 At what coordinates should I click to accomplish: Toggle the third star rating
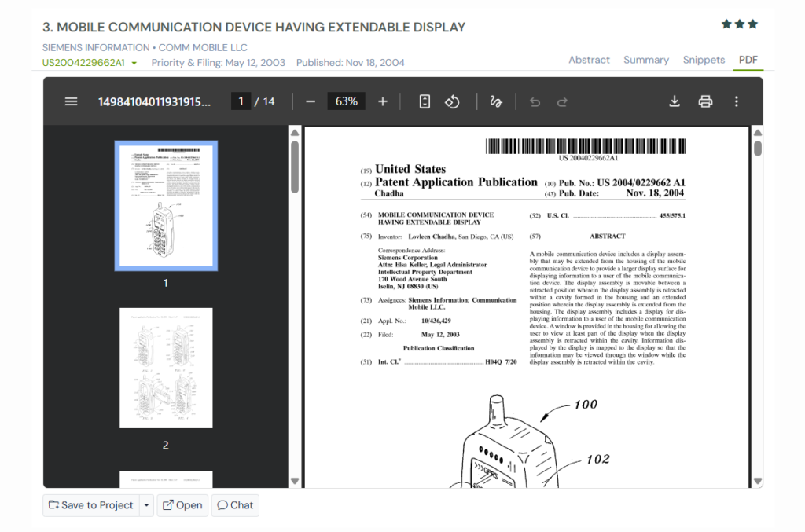[x=754, y=24]
